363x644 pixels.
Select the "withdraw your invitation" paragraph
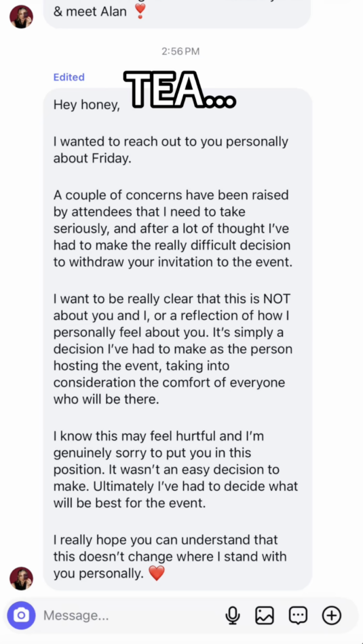point(173,228)
